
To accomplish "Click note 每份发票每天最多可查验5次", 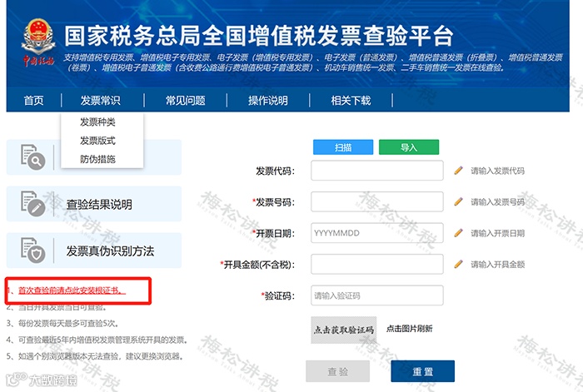I will point(62,323).
